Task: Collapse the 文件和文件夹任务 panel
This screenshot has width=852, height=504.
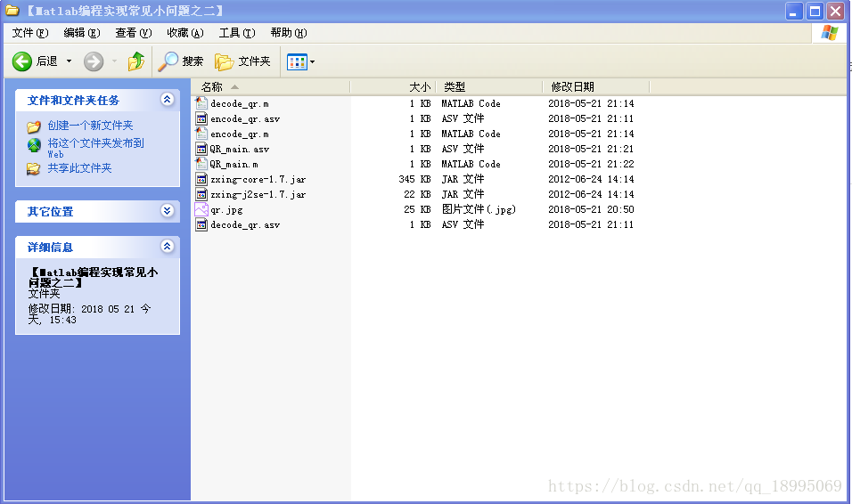Action: point(167,100)
